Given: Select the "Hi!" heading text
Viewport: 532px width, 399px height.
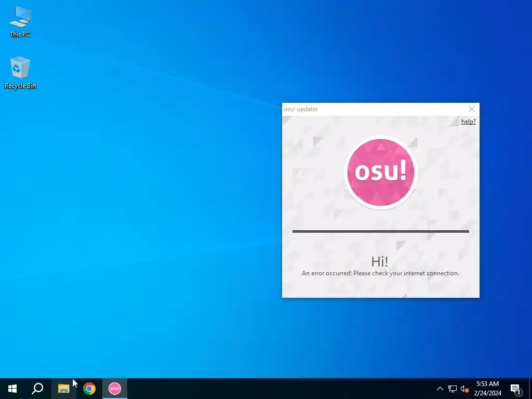Looking at the screenshot, I should [379, 261].
